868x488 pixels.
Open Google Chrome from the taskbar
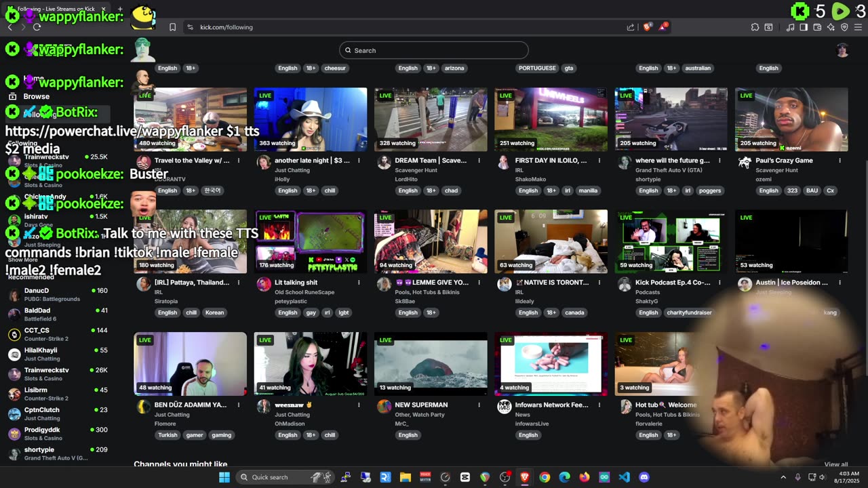point(545,477)
